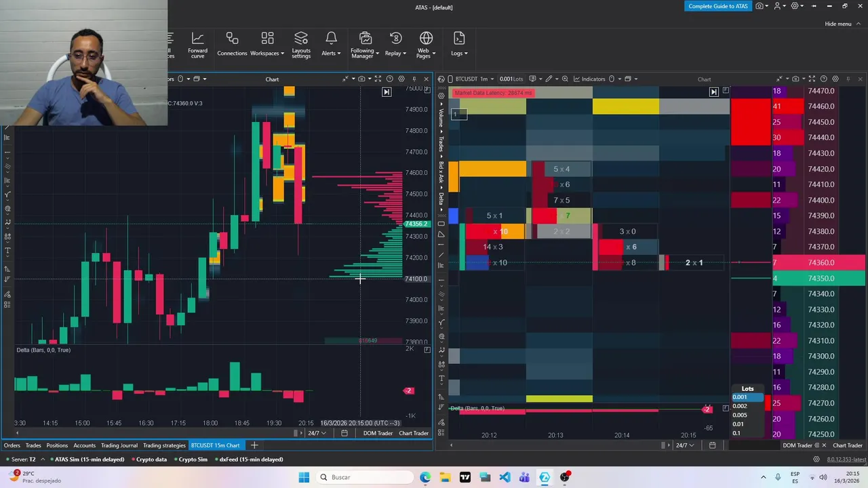Open settings gear in left chart header
Viewport: 868px width, 488px height.
pyautogui.click(x=401, y=79)
